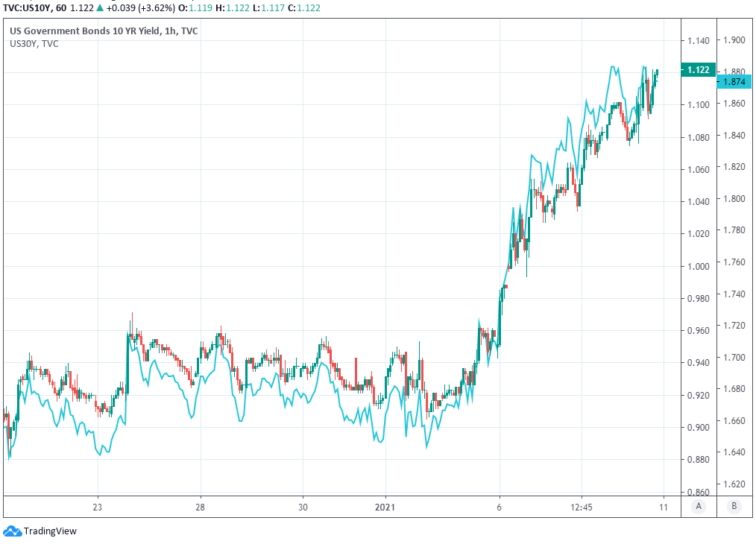
Task: Click the green up-triangle change indicator
Action: (x=99, y=7)
